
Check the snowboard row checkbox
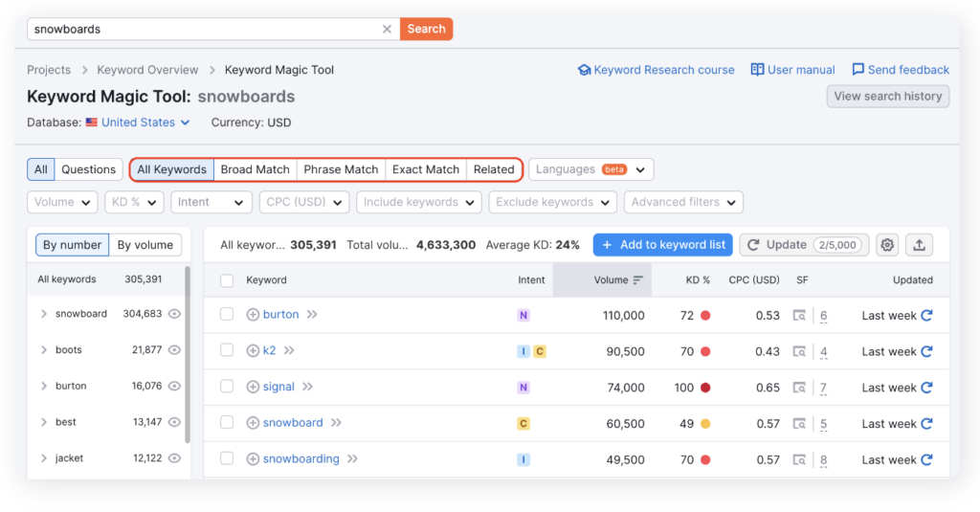click(x=227, y=423)
